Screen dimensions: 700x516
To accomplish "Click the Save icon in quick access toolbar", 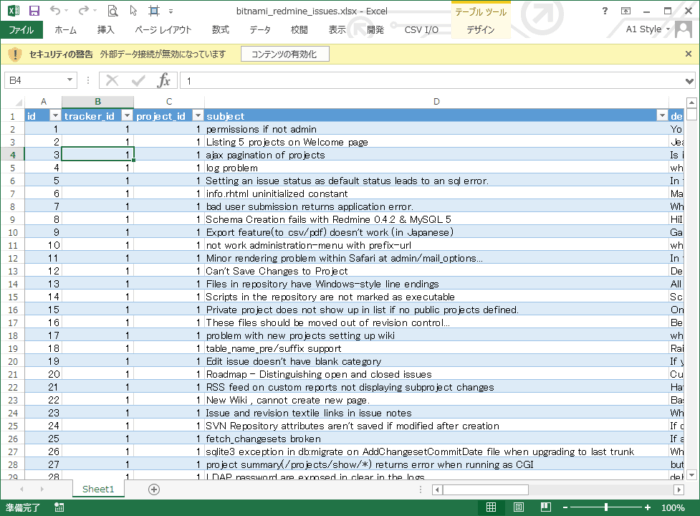I will click(34, 11).
